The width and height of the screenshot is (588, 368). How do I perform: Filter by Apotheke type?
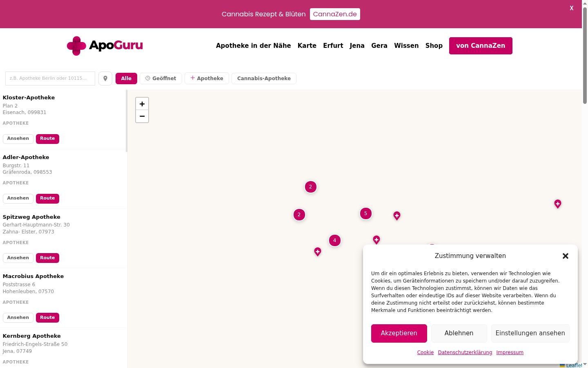click(x=207, y=79)
